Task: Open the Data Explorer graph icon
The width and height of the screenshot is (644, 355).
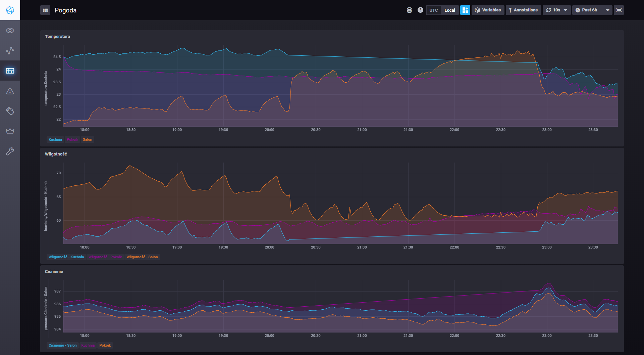Action: tap(10, 50)
